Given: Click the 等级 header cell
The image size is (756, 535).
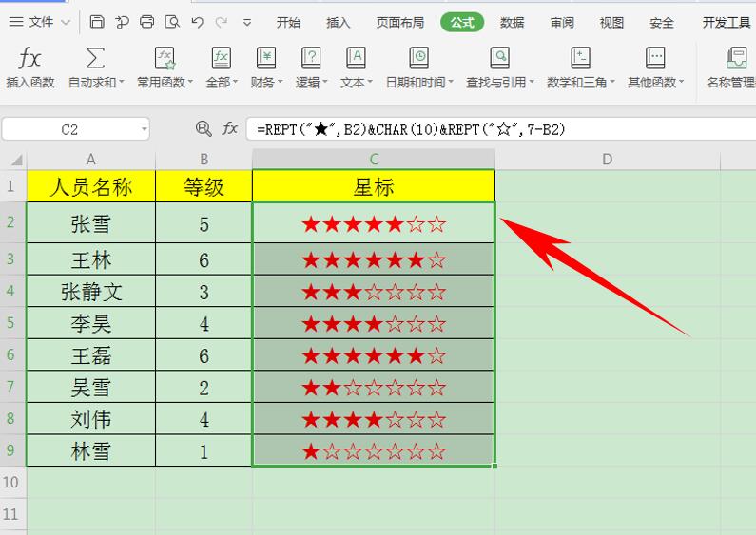Looking at the screenshot, I should [204, 186].
